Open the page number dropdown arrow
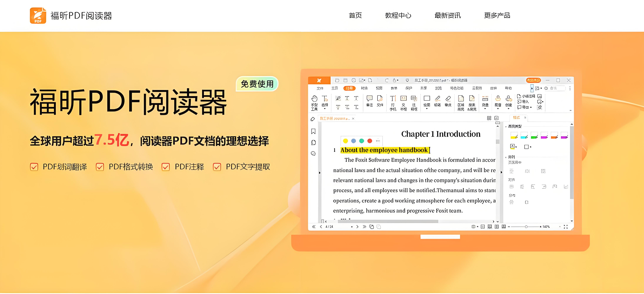This screenshot has width=644, height=294. pos(352,227)
